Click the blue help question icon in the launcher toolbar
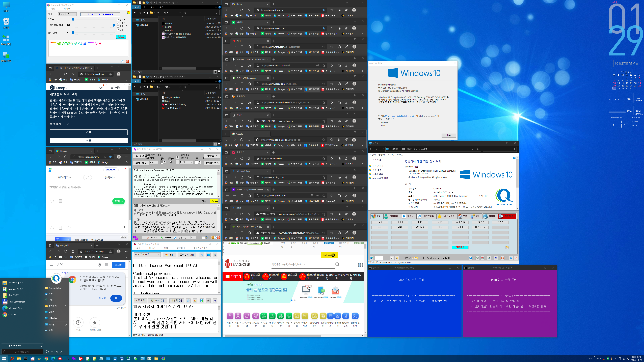Viewport: 644px width, 362px height. tap(471, 258)
